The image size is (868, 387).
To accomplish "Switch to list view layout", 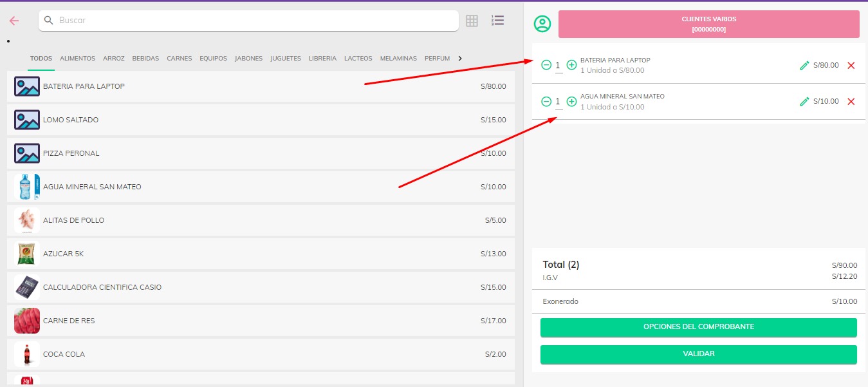I will [497, 21].
